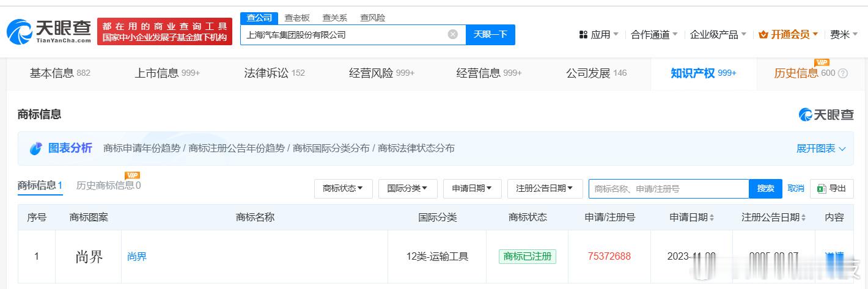
Task: Open the 商标状态 filter dropdown
Action: tap(343, 189)
